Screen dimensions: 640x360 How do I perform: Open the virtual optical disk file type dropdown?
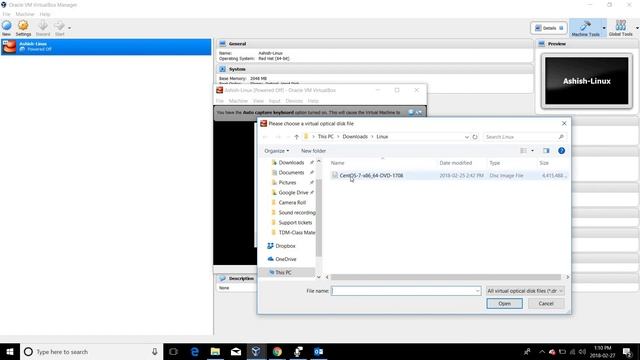point(525,291)
